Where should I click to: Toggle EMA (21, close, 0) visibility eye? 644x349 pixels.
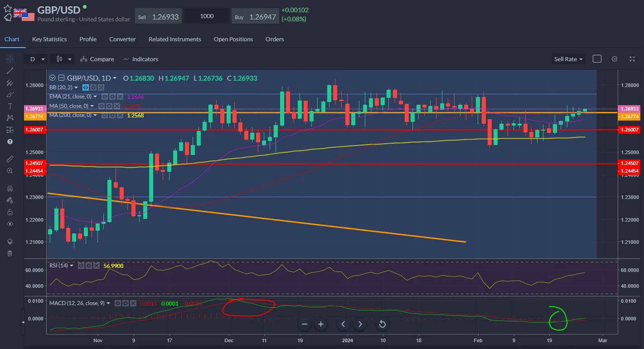104,97
